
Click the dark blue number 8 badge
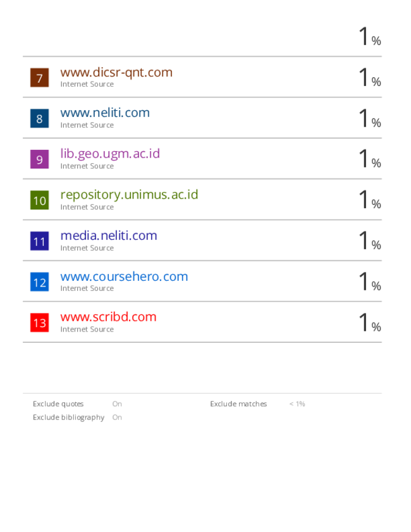point(39,118)
